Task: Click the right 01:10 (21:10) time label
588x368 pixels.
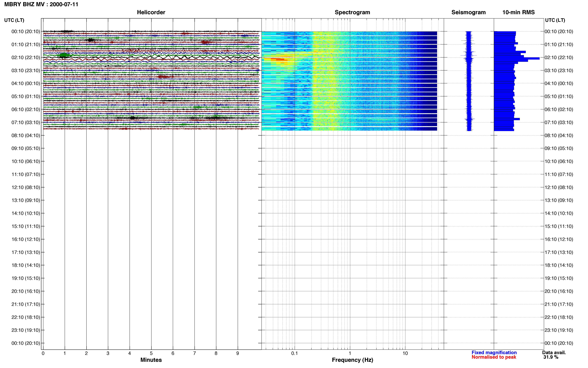Action: 559,45
